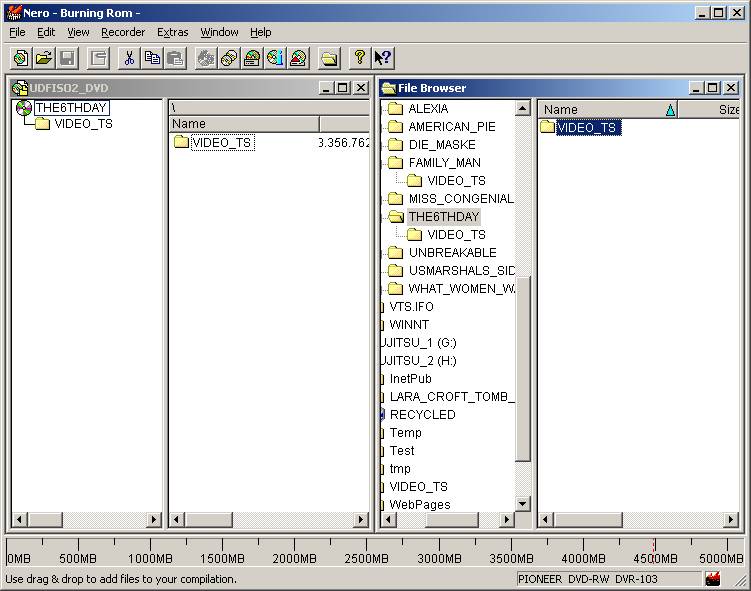The height and width of the screenshot is (591, 751).
Task: Open the View menu
Action: click(78, 32)
